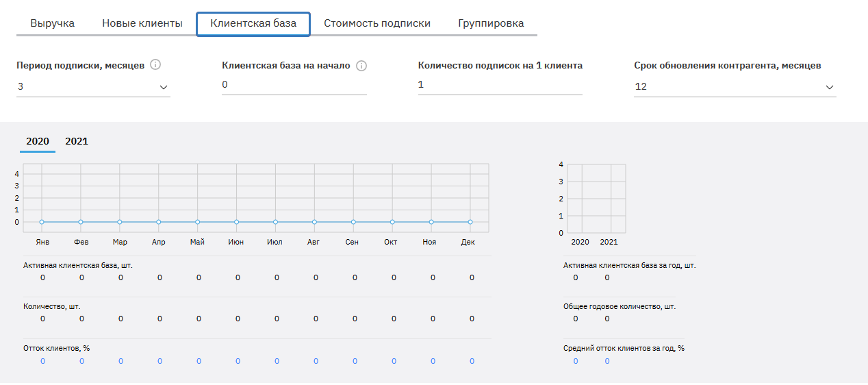The height and width of the screenshot is (385, 868).
Task: Click info icon next to Период подписки
Action: (x=155, y=65)
